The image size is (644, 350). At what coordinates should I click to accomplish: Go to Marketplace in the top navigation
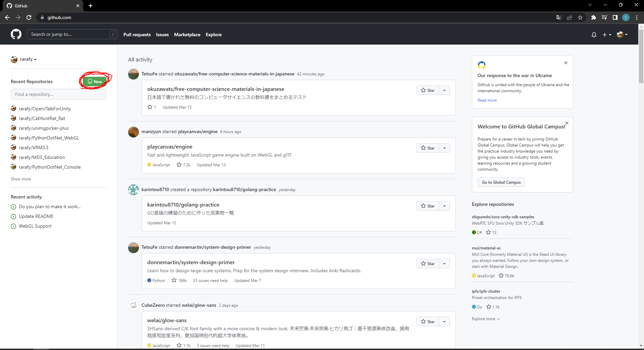tap(187, 35)
